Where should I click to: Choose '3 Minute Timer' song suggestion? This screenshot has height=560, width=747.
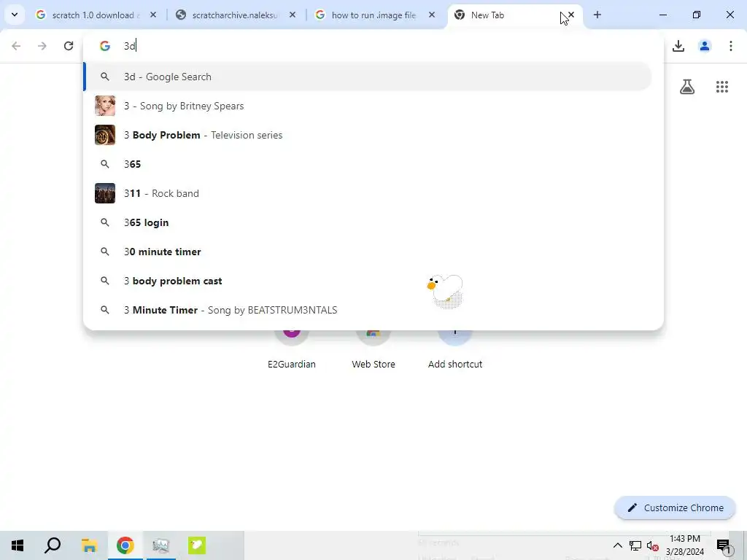[368, 310]
